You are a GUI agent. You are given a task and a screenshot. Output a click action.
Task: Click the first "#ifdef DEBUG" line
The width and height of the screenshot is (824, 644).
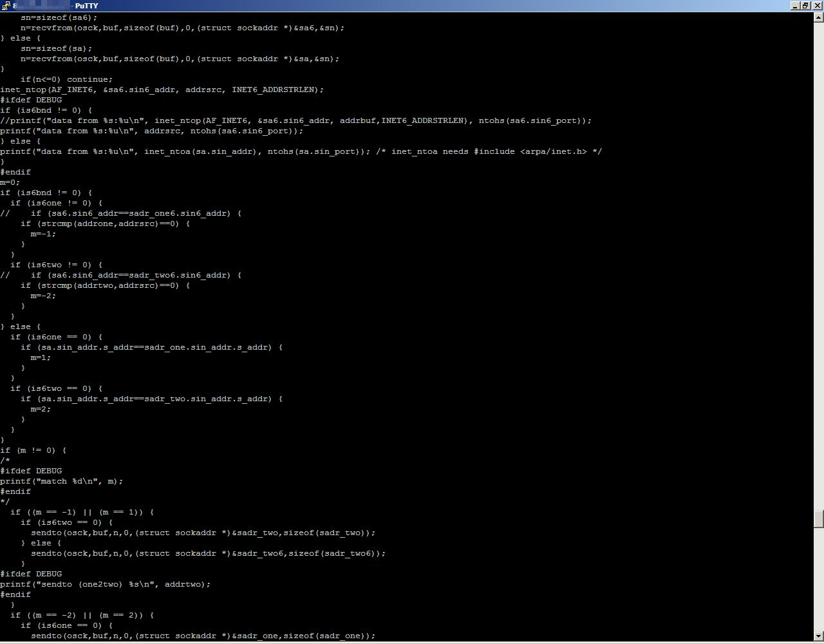pos(31,100)
